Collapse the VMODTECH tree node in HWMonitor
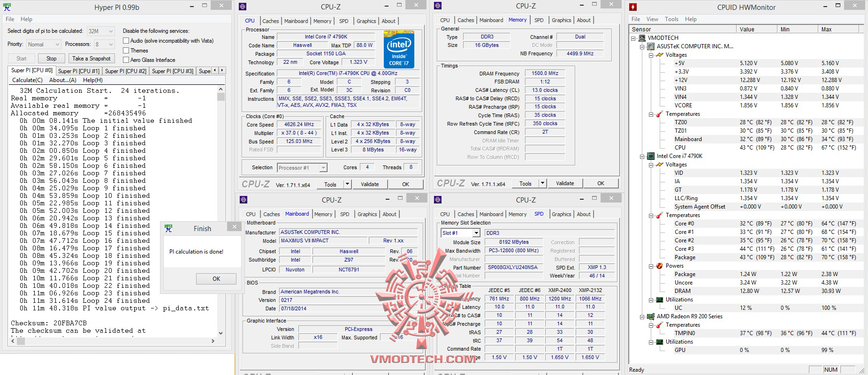This screenshot has width=868, height=375. click(633, 38)
